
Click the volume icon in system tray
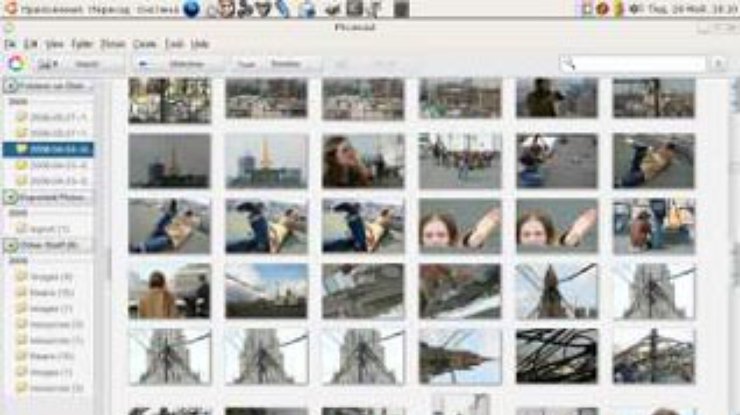(635, 8)
